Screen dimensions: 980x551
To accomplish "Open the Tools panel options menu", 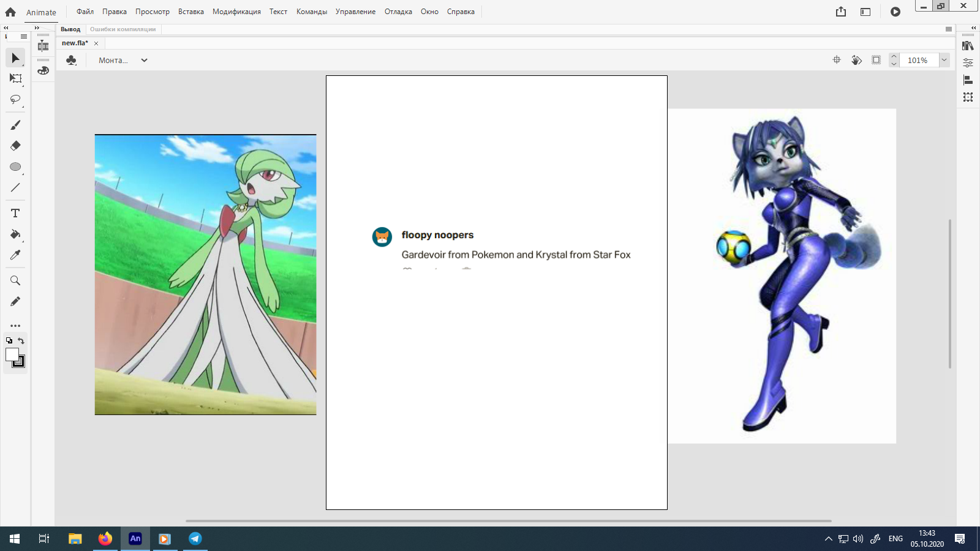I will (x=24, y=37).
